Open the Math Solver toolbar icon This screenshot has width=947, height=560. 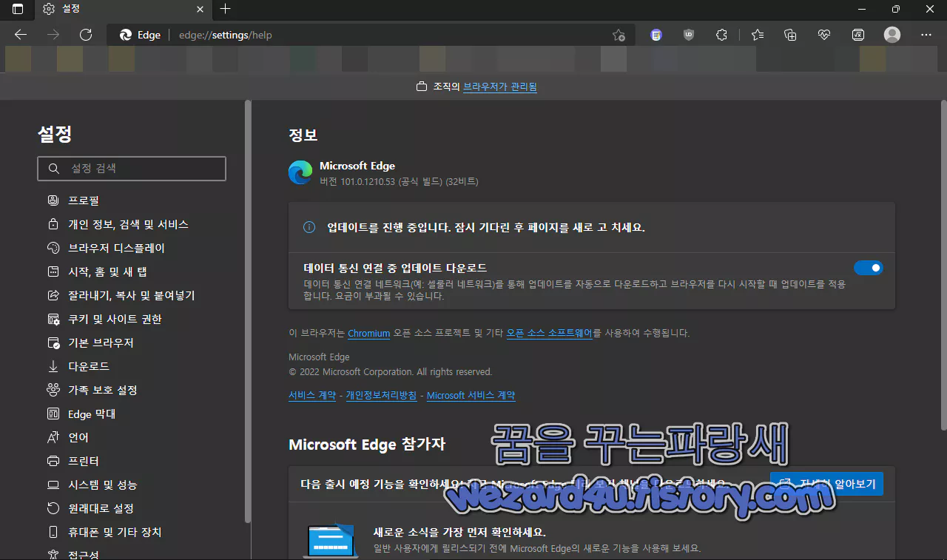pos(857,34)
